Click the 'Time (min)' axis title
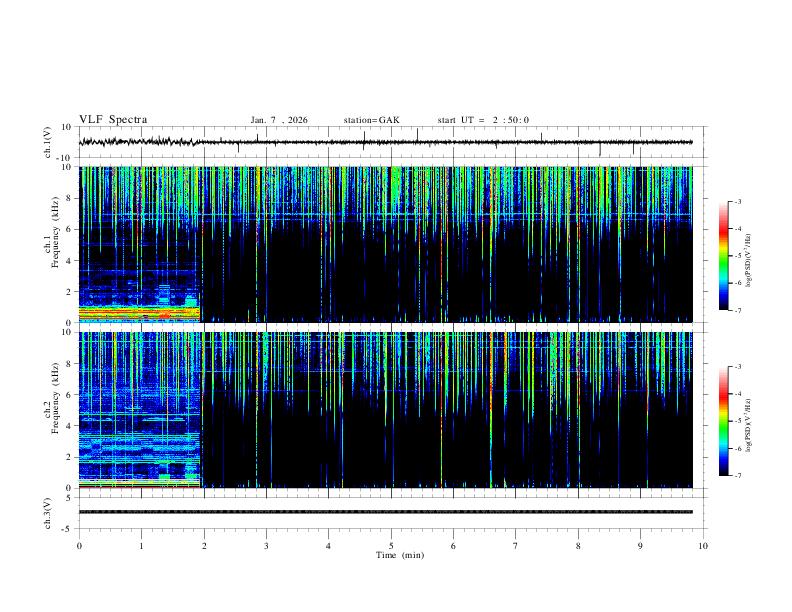The width and height of the screenshot is (792, 612). [400, 555]
